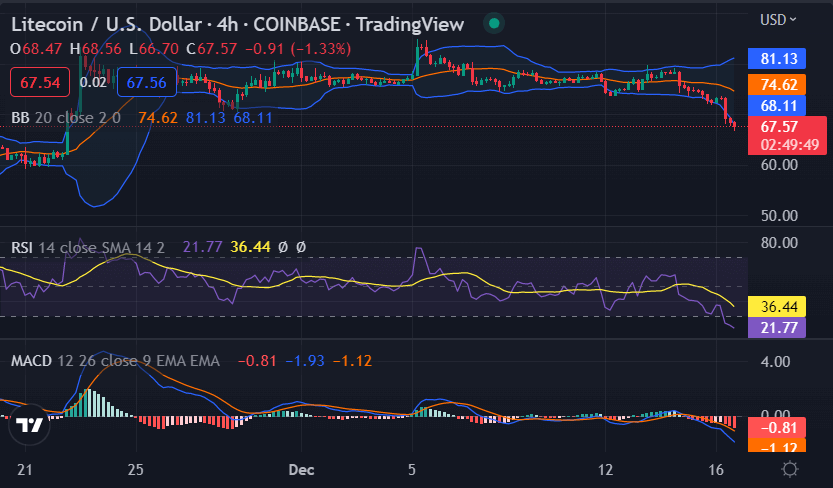This screenshot has width=833, height=488.
Task: Open chart settings gear icon
Action: pos(790,469)
